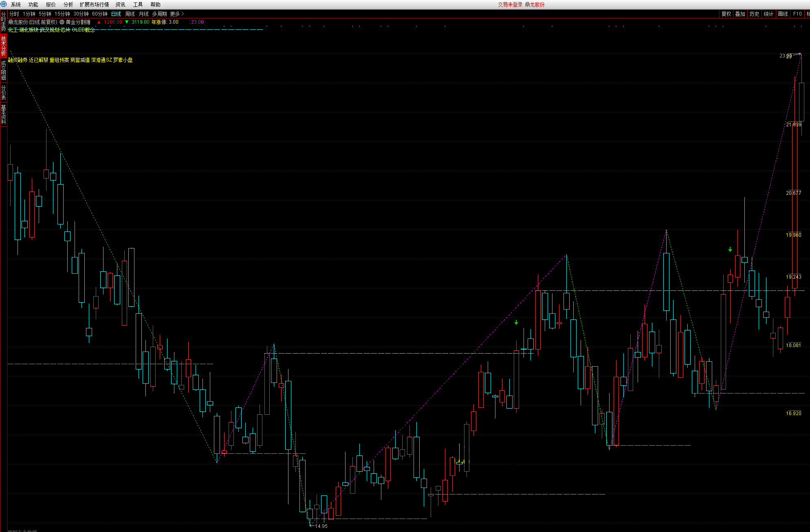This screenshot has height=532, width=810.
Task: Click the 武汉规划 concept tag
Action: click(x=49, y=30)
